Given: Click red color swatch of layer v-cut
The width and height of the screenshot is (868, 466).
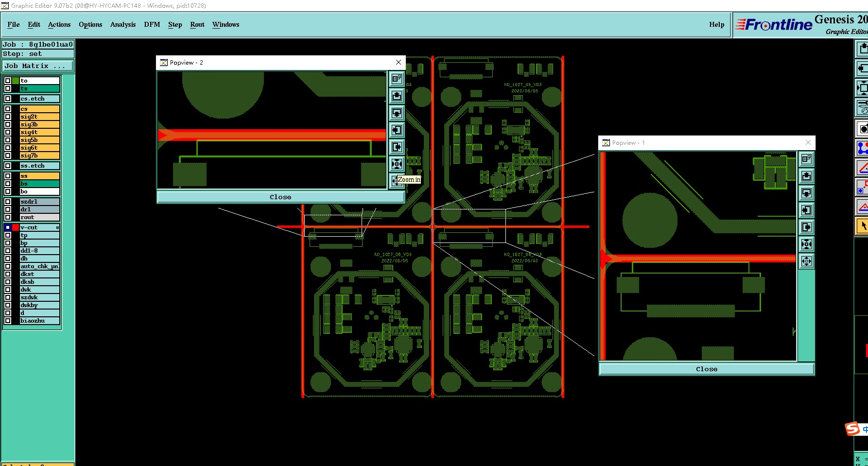Looking at the screenshot, I should click(16, 227).
